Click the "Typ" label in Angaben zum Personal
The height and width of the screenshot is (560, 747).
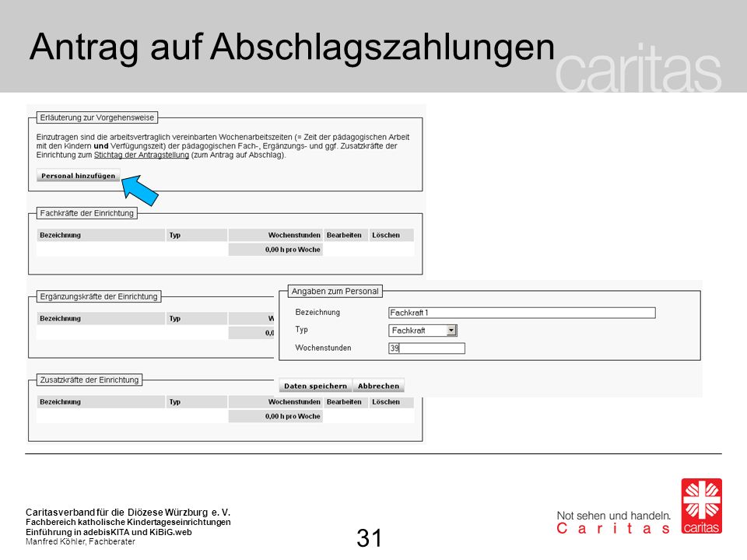[302, 330]
